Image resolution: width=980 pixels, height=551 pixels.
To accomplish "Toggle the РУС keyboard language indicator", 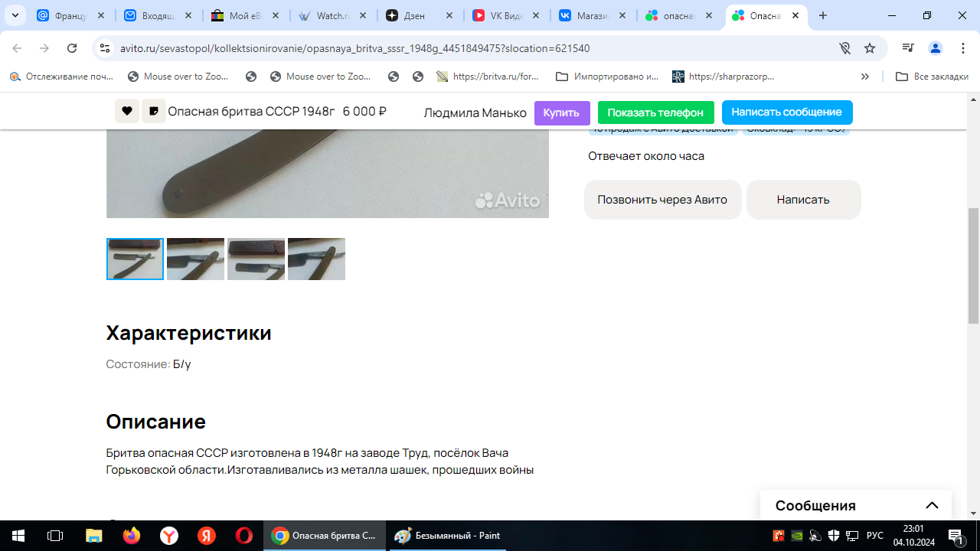I will click(x=874, y=536).
